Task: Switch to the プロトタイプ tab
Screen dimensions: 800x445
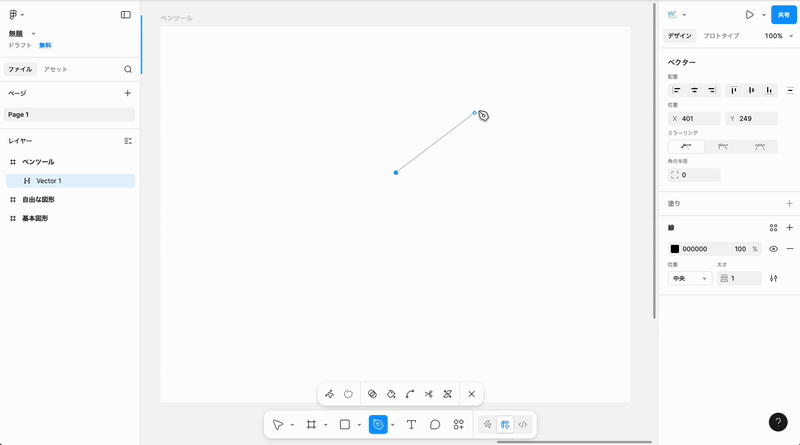Action: click(721, 36)
